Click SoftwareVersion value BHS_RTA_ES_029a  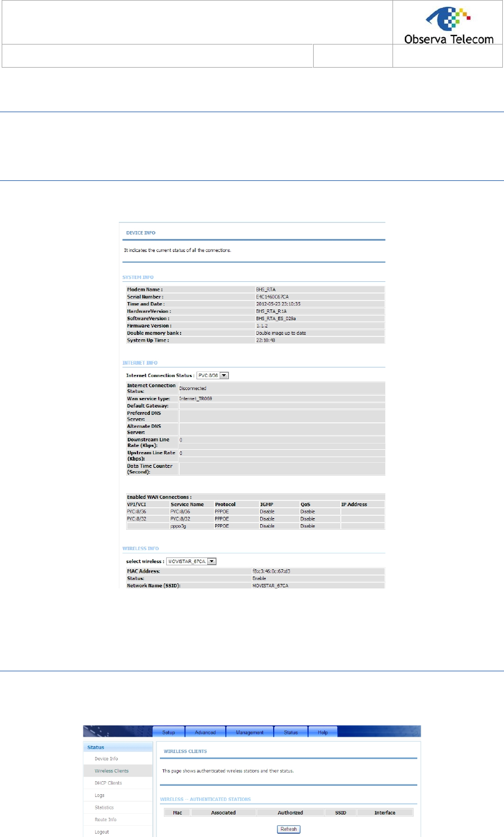[276, 318]
